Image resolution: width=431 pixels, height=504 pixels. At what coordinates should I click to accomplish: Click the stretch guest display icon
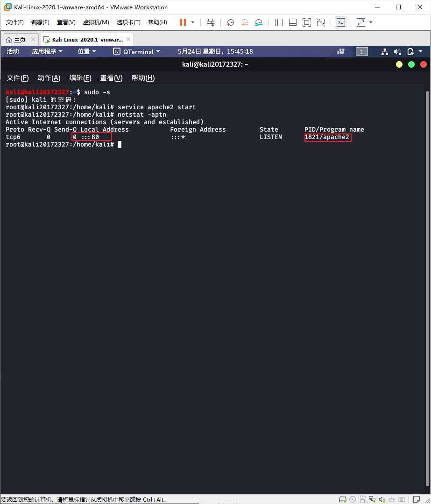361,22
